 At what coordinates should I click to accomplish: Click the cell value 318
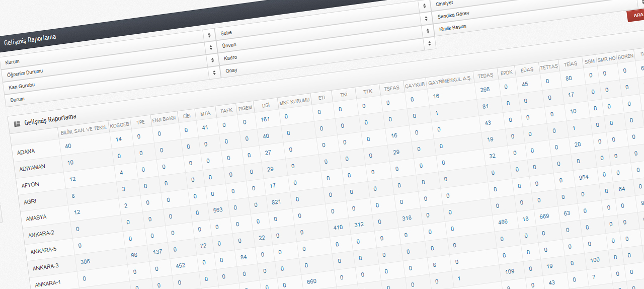tap(407, 218)
